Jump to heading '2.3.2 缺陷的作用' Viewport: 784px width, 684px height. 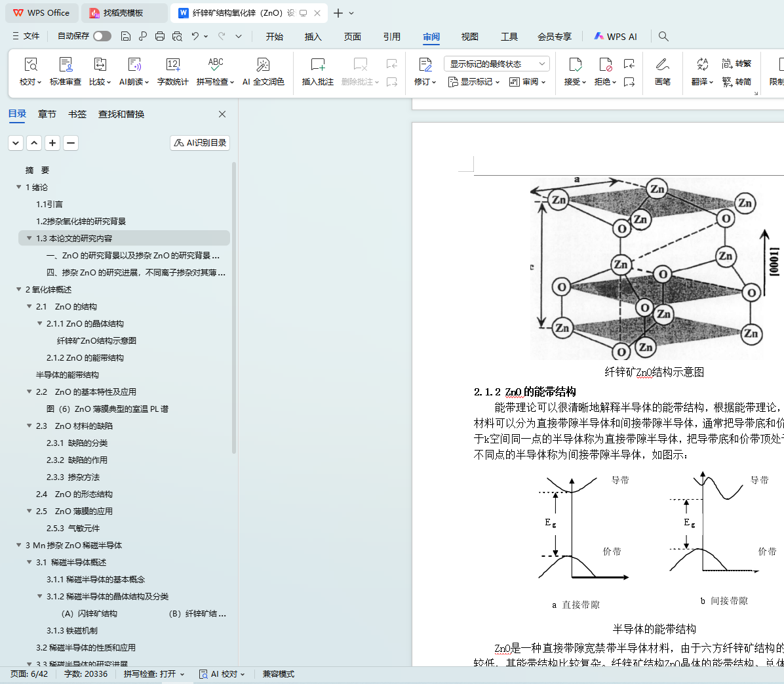point(77,460)
